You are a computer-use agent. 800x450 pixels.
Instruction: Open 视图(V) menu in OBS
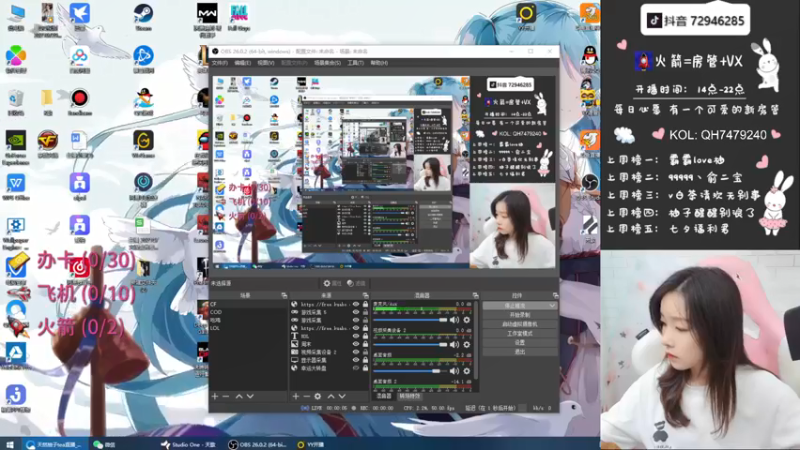[266, 63]
